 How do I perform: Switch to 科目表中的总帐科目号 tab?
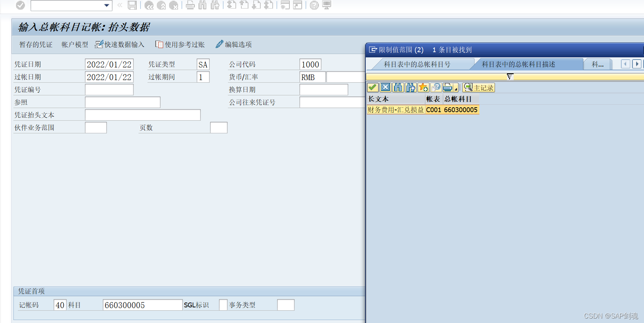417,64
